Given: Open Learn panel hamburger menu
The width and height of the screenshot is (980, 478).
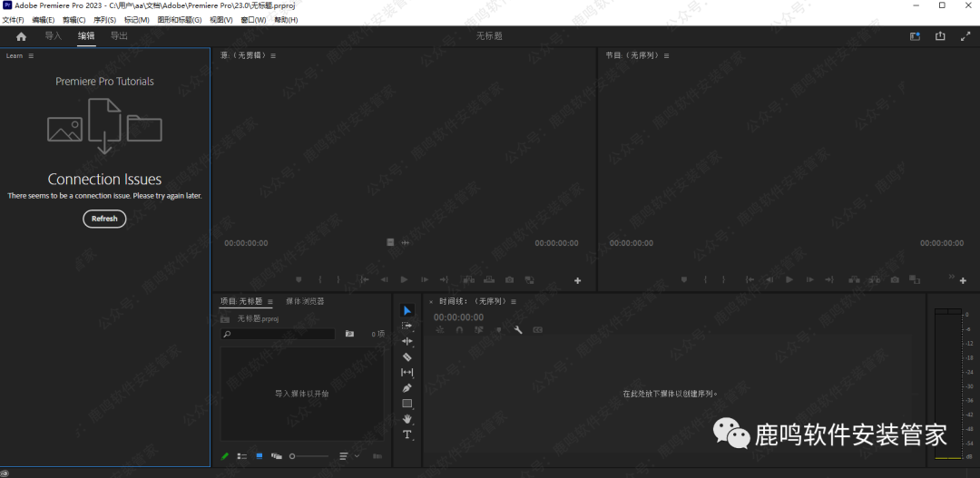Looking at the screenshot, I should [31, 55].
